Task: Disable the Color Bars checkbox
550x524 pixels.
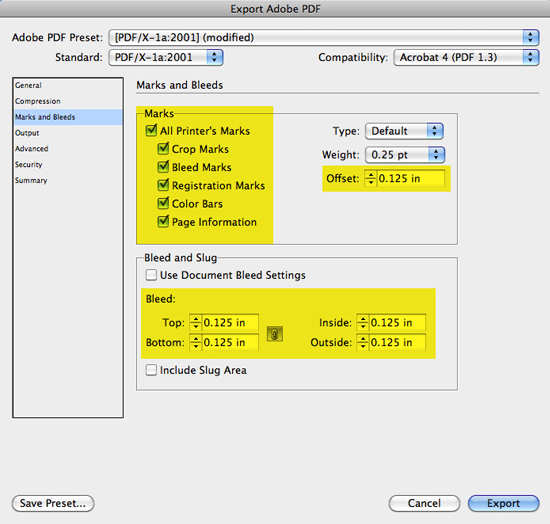Action: coord(163,203)
